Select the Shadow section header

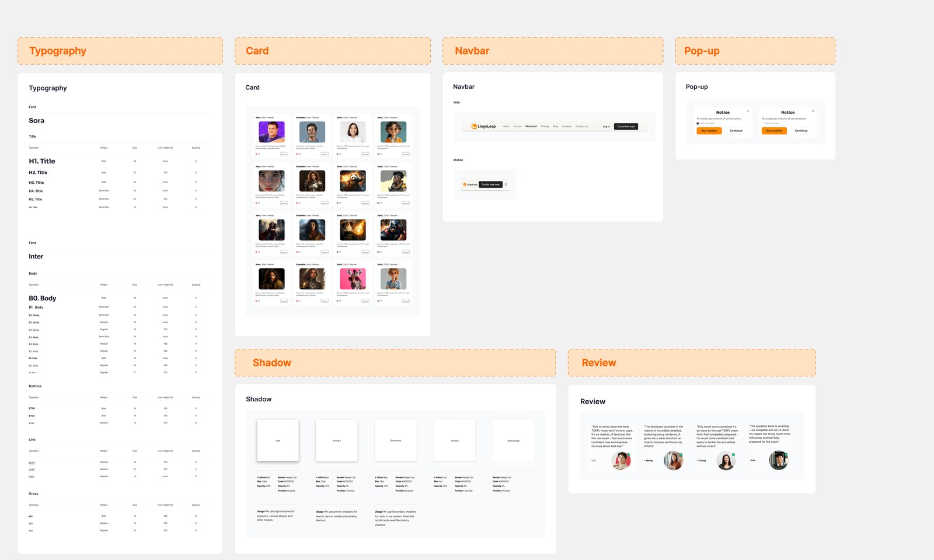point(395,363)
